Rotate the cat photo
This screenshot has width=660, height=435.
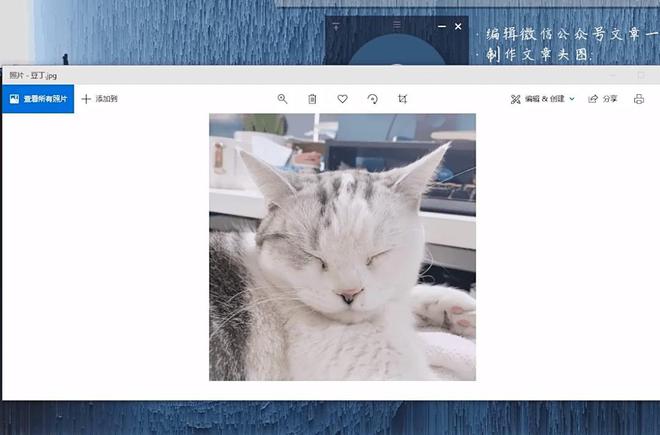tap(372, 99)
